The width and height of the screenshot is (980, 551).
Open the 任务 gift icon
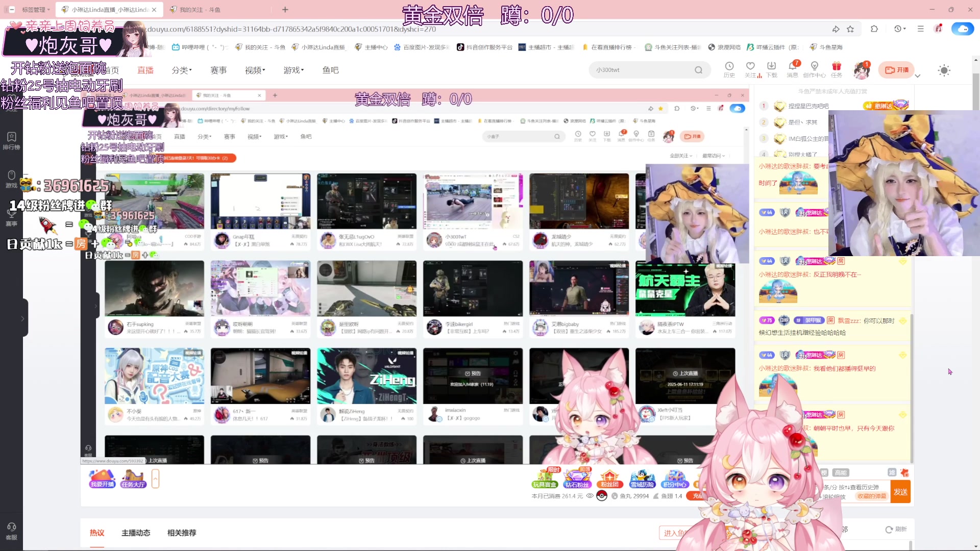coord(836,69)
